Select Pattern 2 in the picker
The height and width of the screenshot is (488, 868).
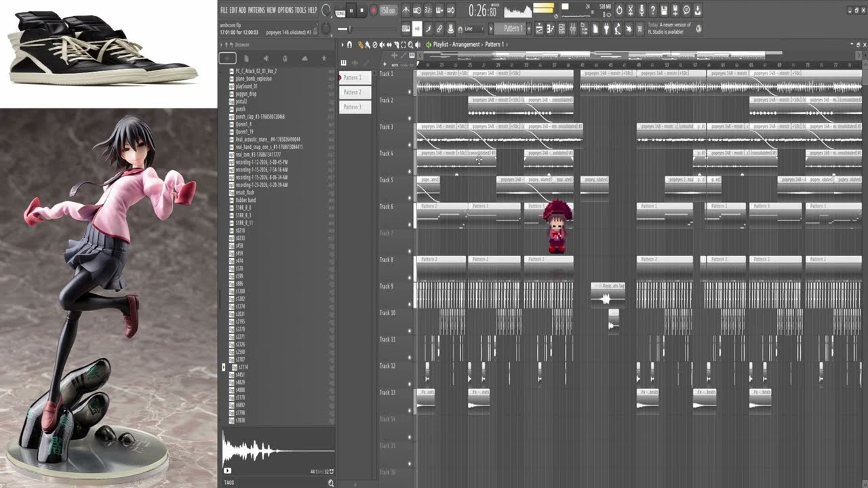(355, 92)
